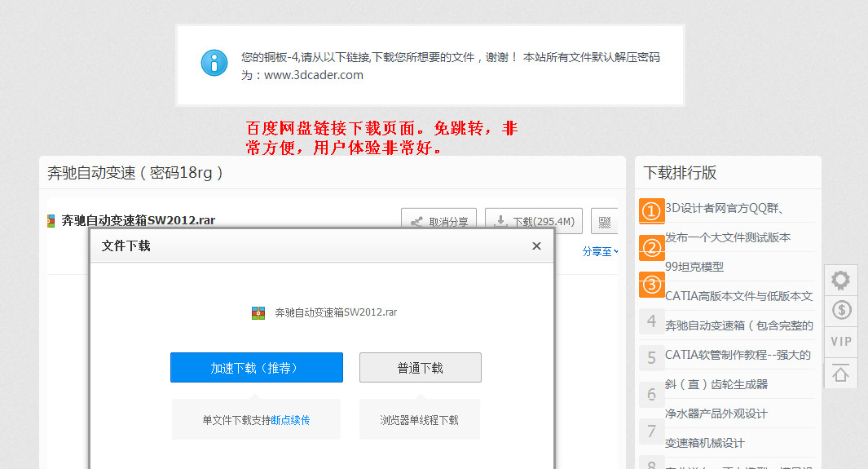Open 奔驰自动变速箱（包含完整的 ranking item
Viewport: 868px width, 469px height.
[x=739, y=325]
